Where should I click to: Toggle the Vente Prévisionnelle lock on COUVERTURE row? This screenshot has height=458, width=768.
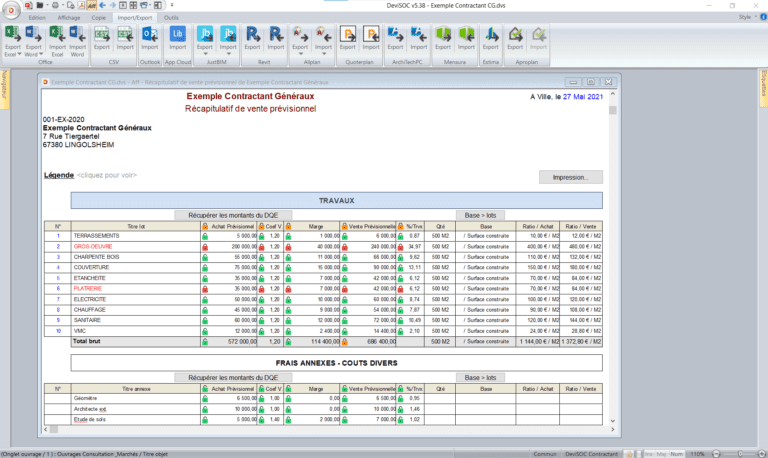pyautogui.click(x=345, y=268)
